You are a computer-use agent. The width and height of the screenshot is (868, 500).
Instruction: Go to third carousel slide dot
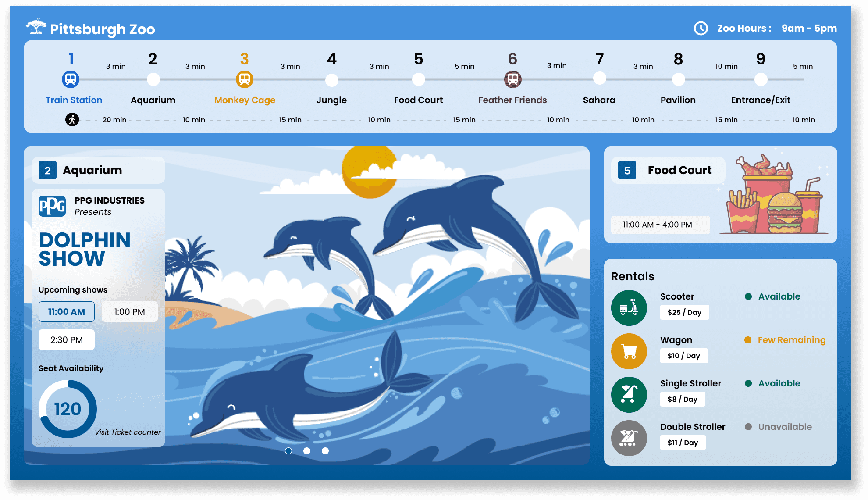pyautogui.click(x=325, y=451)
